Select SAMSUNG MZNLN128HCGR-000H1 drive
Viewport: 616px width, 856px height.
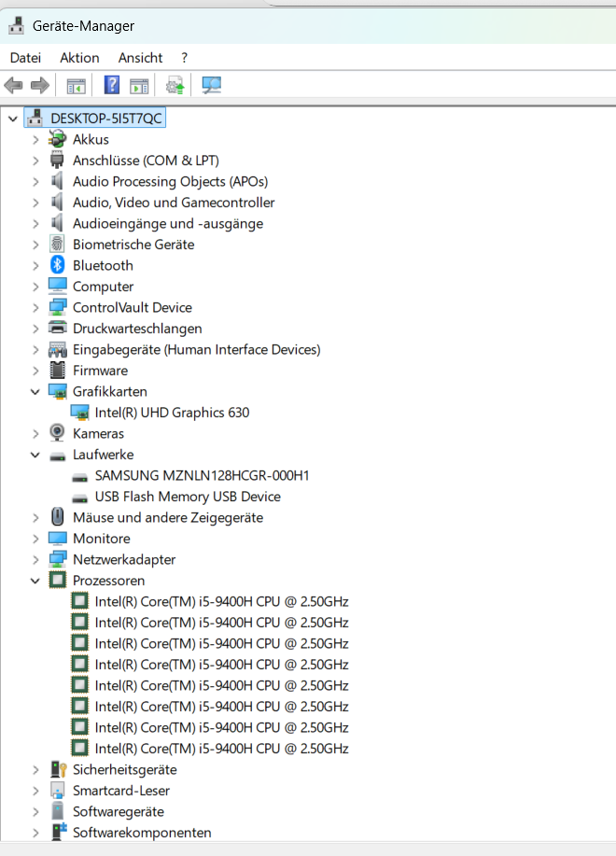pyautogui.click(x=202, y=475)
